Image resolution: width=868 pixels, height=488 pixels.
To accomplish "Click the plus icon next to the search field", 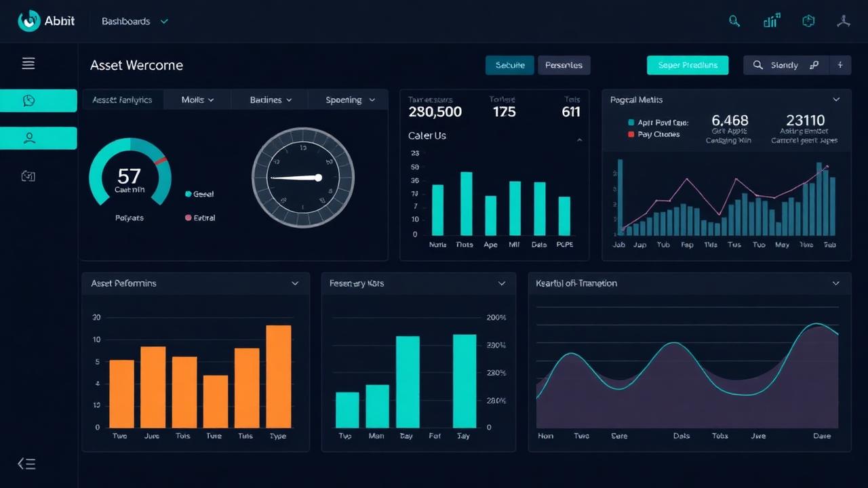I will coord(840,65).
